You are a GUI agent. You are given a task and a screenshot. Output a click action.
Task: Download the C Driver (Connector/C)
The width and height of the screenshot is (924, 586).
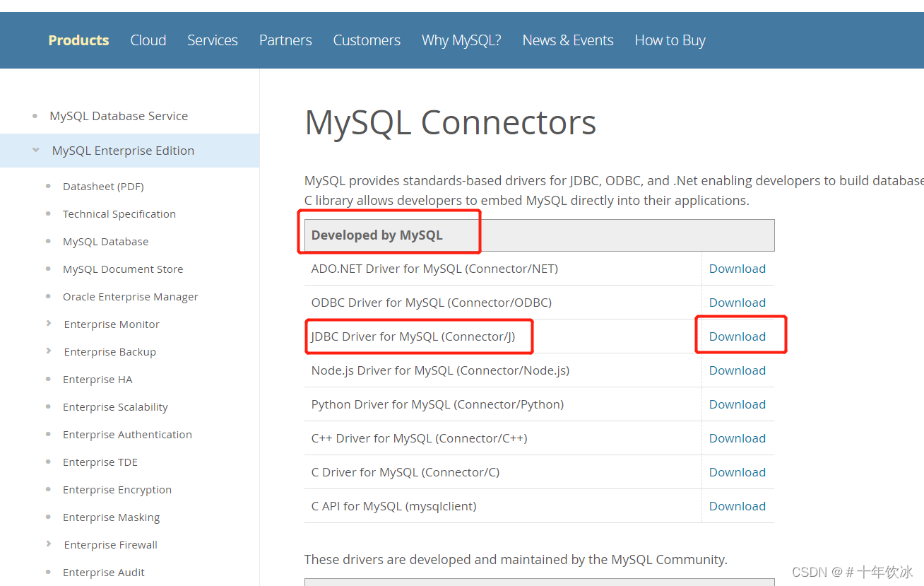click(x=738, y=472)
